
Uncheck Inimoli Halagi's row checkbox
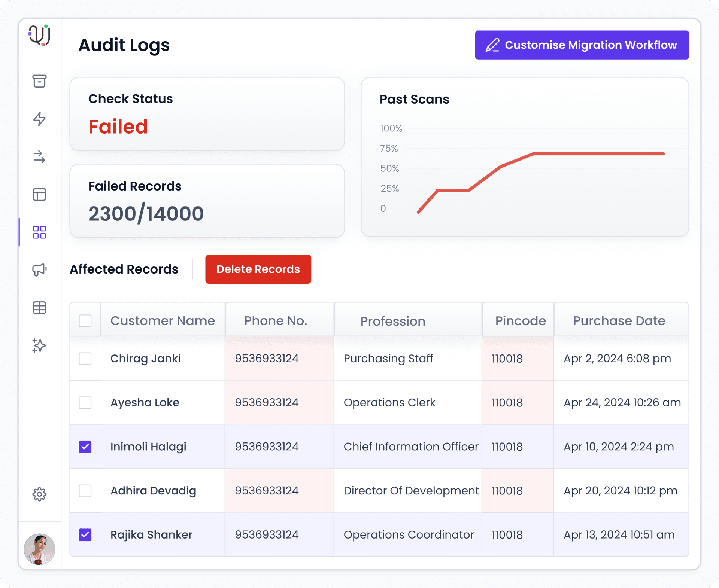coord(85,446)
